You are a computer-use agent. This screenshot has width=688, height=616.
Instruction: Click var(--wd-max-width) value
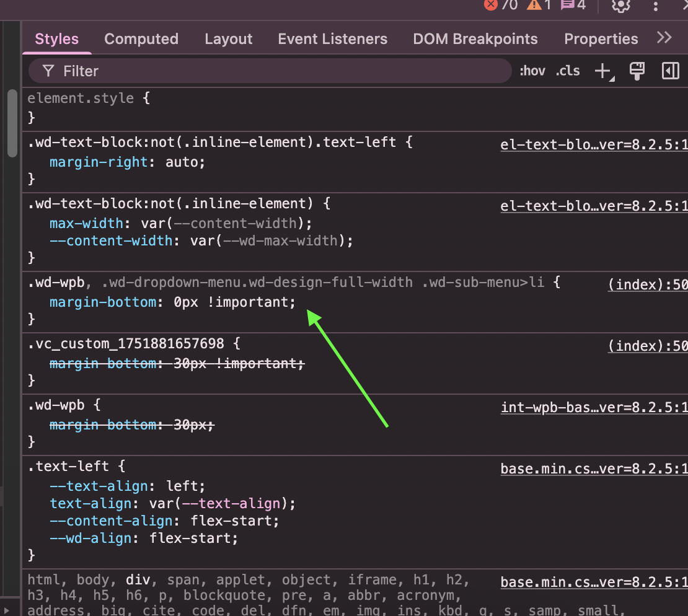click(x=268, y=240)
